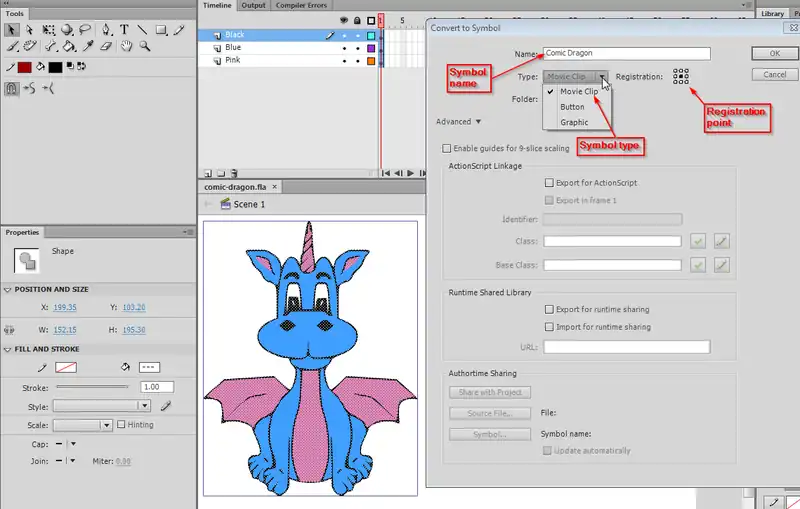Click the Paint Bucket tool
The image size is (800, 509).
pos(68,46)
